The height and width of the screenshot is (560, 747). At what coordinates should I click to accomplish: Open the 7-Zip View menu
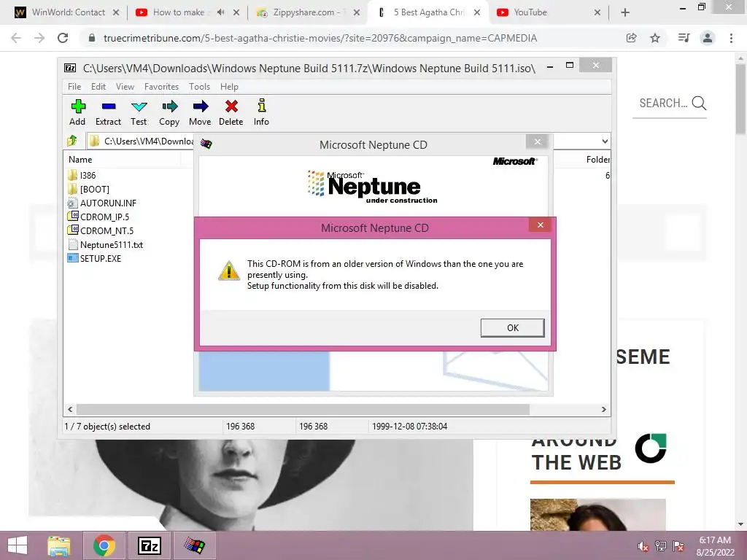point(125,87)
